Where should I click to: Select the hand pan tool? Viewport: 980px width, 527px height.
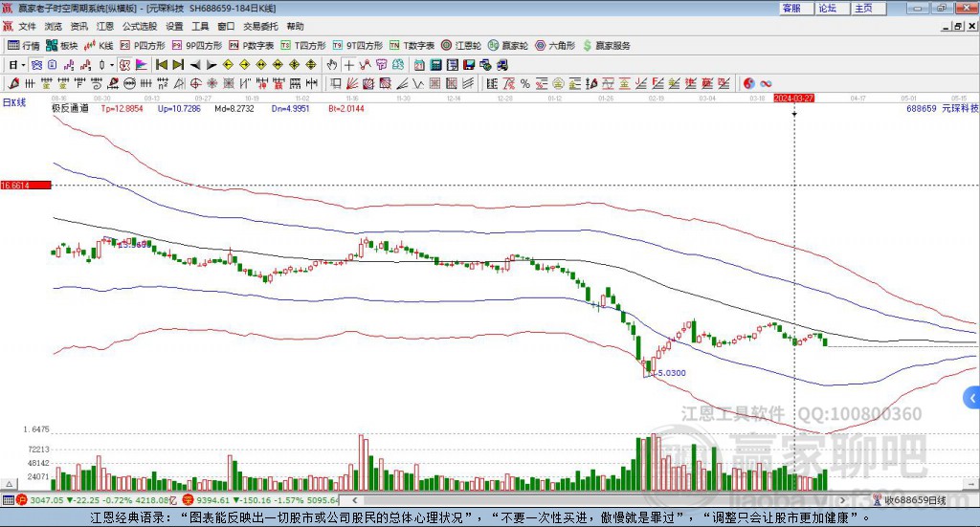click(x=332, y=65)
